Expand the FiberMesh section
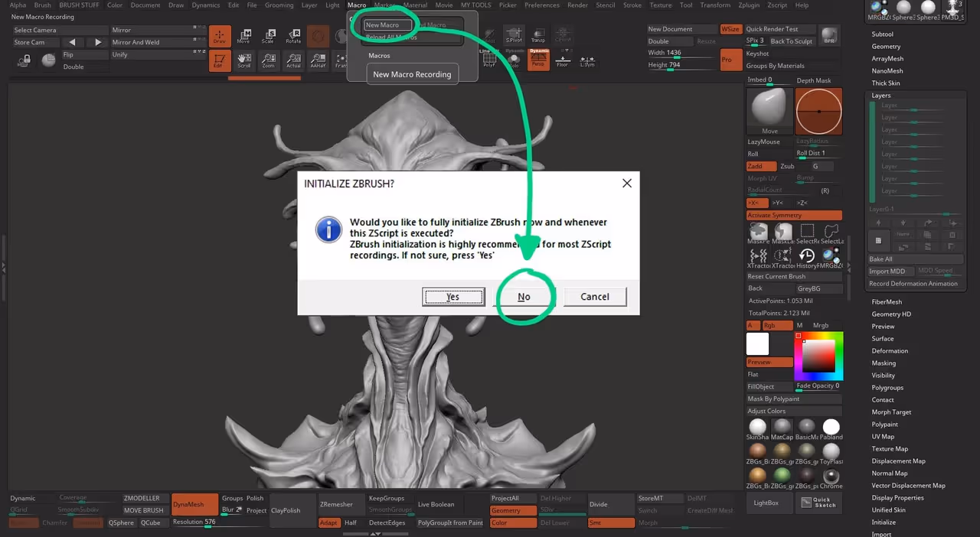 887,302
